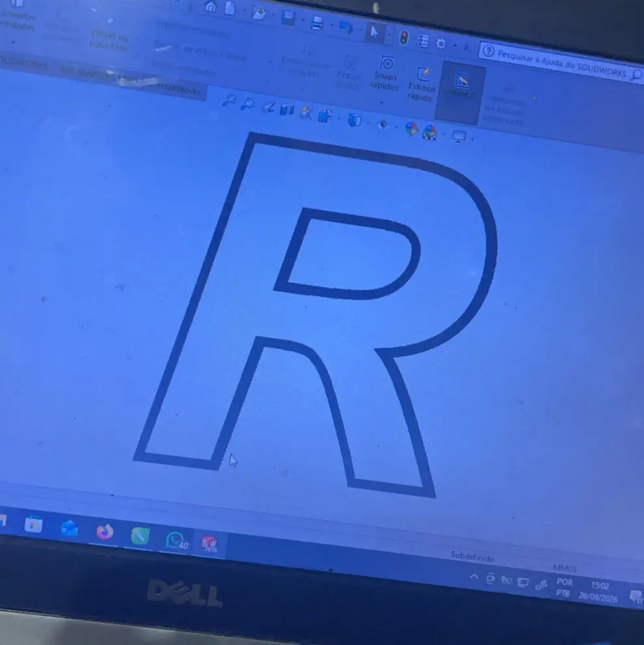Image resolution: width=644 pixels, height=645 pixels.
Task: Click the Edit Appearance color ball
Action: click(411, 129)
